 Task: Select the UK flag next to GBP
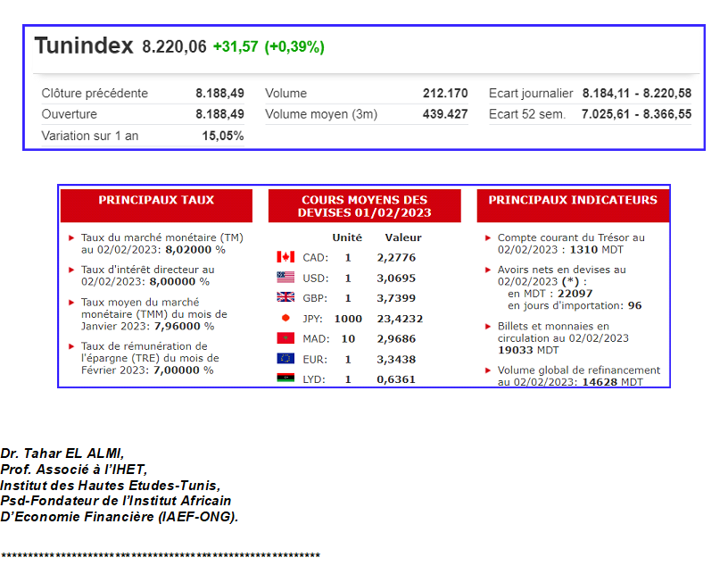[x=285, y=298]
